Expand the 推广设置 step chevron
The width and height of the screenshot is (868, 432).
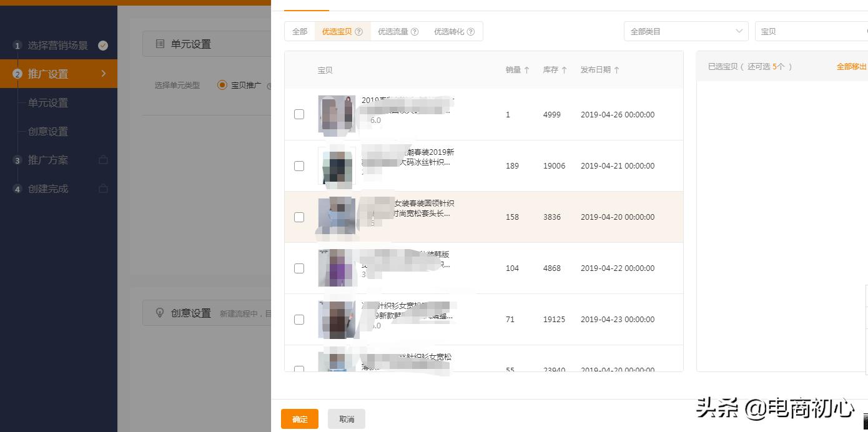click(105, 73)
